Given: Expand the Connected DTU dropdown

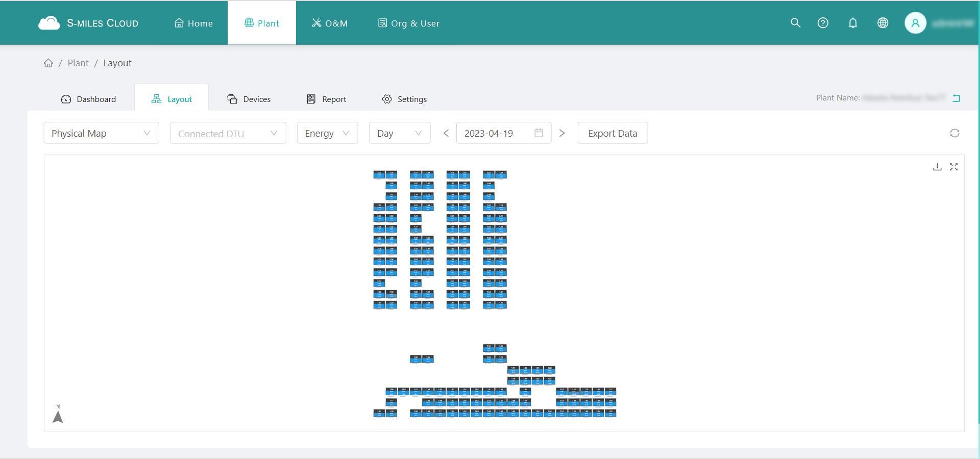Looking at the screenshot, I should click(228, 133).
